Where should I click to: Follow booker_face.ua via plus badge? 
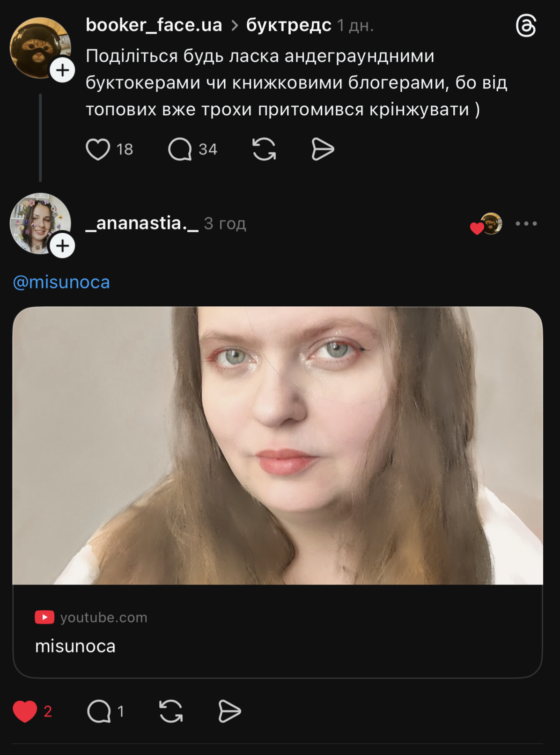pos(62,70)
